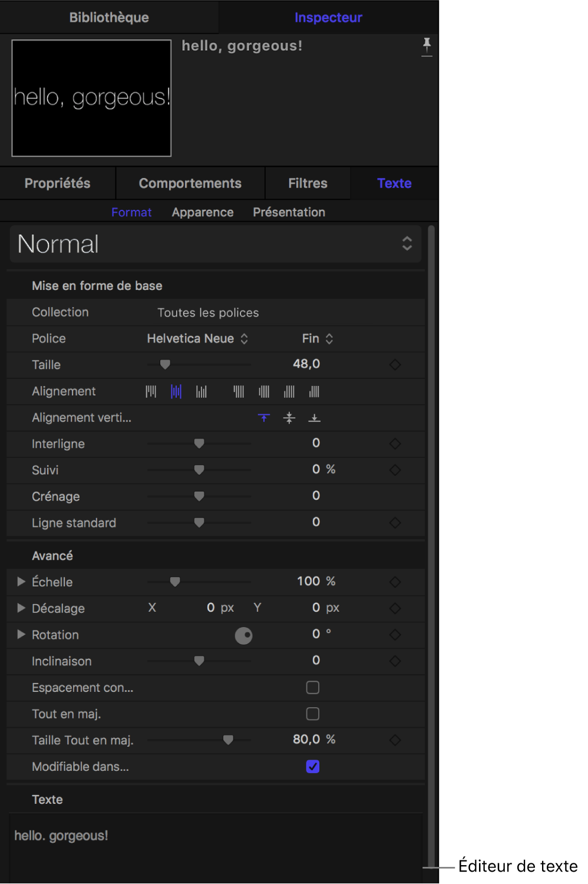Enable the Tout en maj. checkbox
Screen dimensions: 588x884
coord(313,714)
